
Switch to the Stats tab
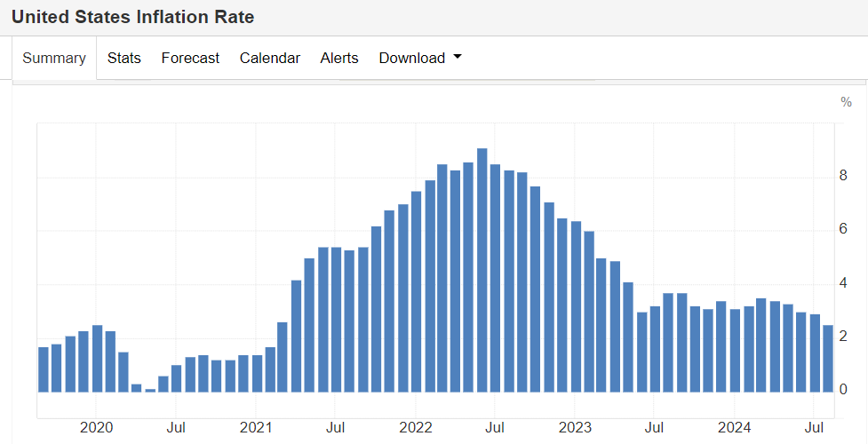click(x=124, y=58)
